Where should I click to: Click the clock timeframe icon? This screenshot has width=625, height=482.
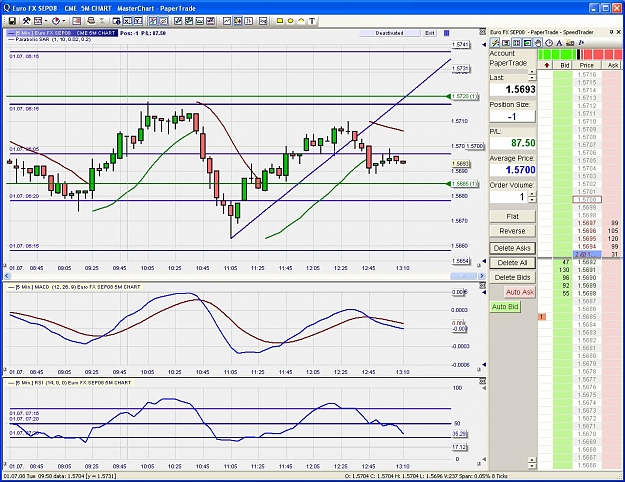(x=56, y=21)
